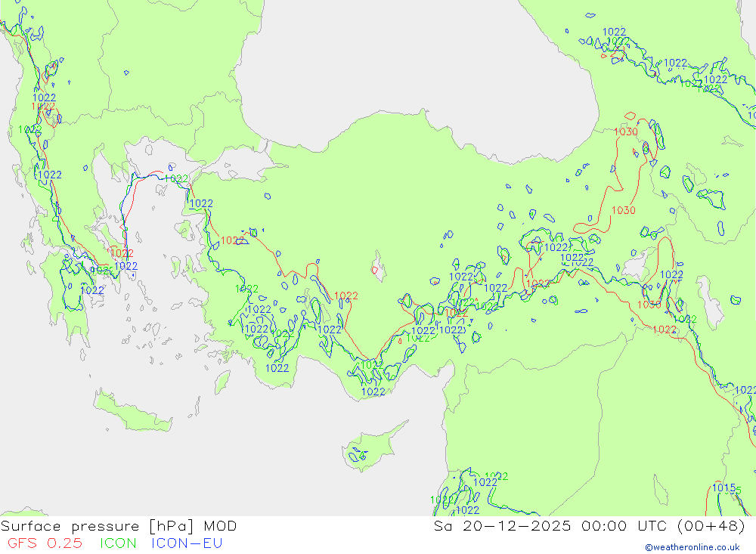Viewport: 756px width, 554px height.
Task: Click the MOD label in the title
Action: [x=220, y=526]
